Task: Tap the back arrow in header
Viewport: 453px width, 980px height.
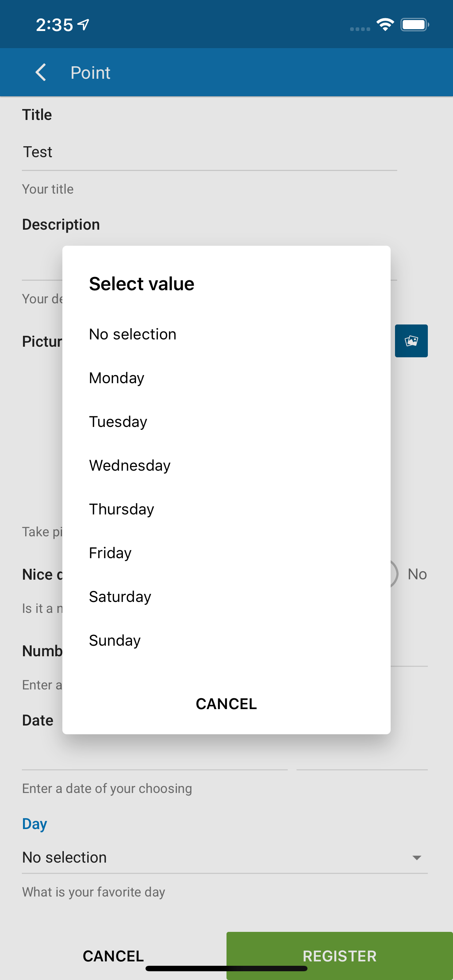Action: click(x=41, y=72)
